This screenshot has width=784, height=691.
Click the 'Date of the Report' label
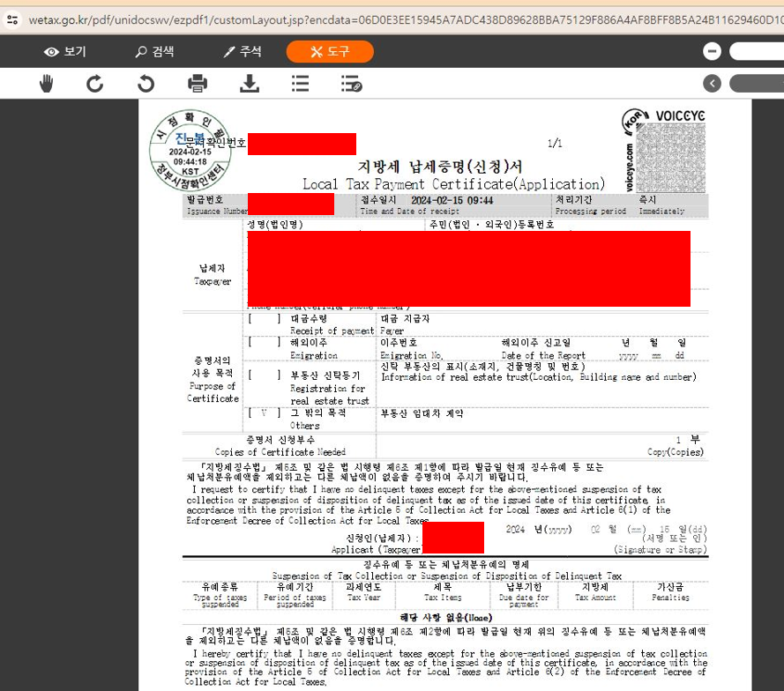(x=543, y=355)
